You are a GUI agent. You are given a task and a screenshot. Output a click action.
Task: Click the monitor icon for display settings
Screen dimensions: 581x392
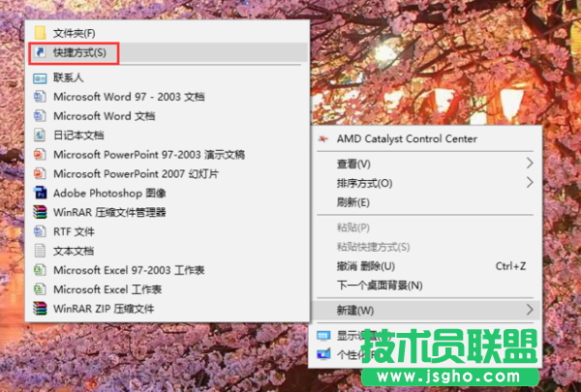tap(323, 336)
